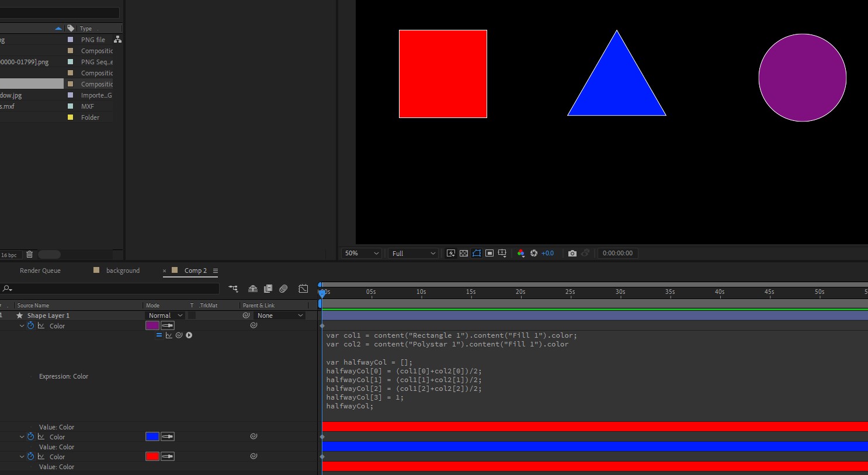Screen dimensions: 868x475
Task: Open the Normal blending mode dropdown
Action: (164, 315)
